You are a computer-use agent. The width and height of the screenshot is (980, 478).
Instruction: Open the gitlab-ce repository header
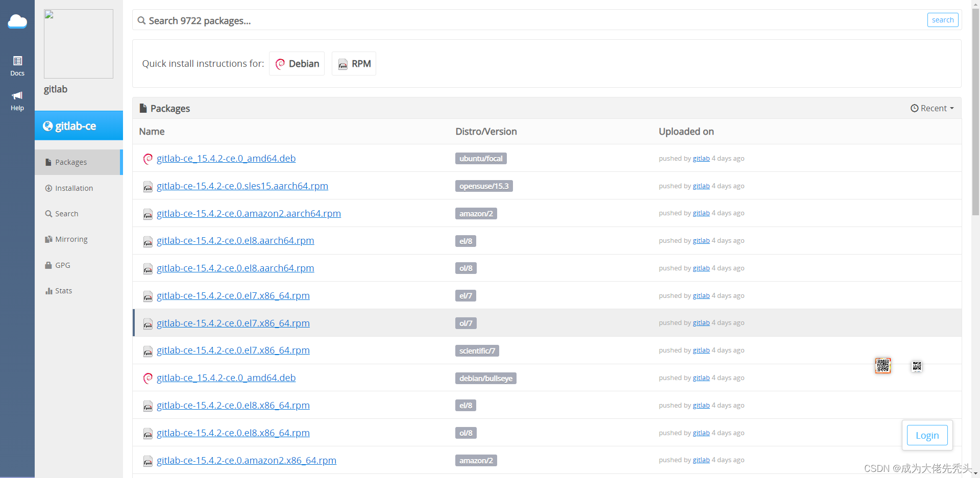coord(79,125)
